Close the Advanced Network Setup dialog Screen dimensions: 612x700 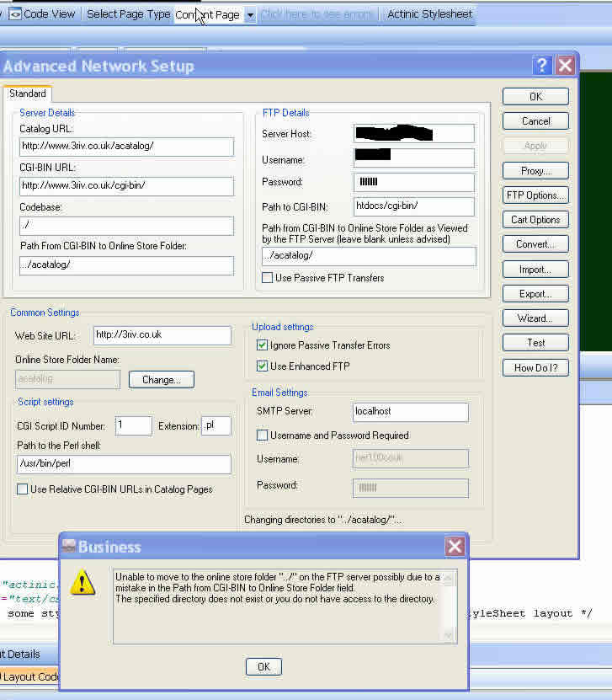pyautogui.click(x=566, y=66)
